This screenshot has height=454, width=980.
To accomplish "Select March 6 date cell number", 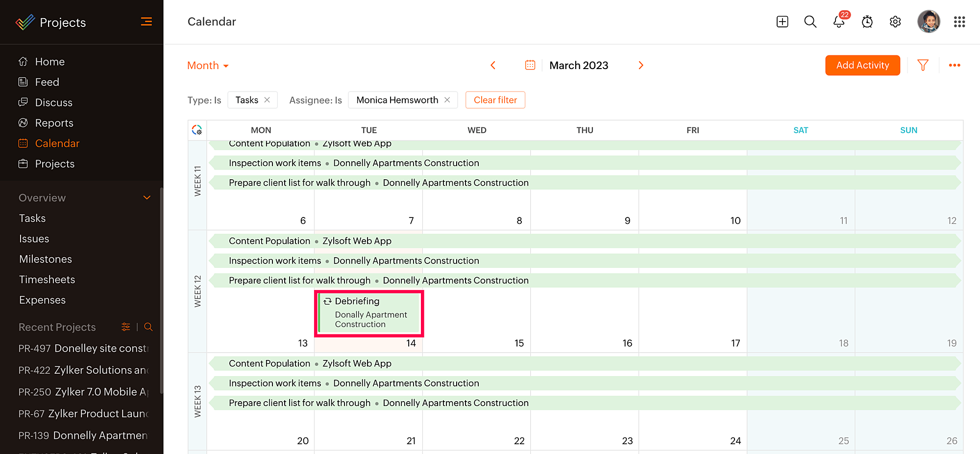I will click(x=303, y=221).
